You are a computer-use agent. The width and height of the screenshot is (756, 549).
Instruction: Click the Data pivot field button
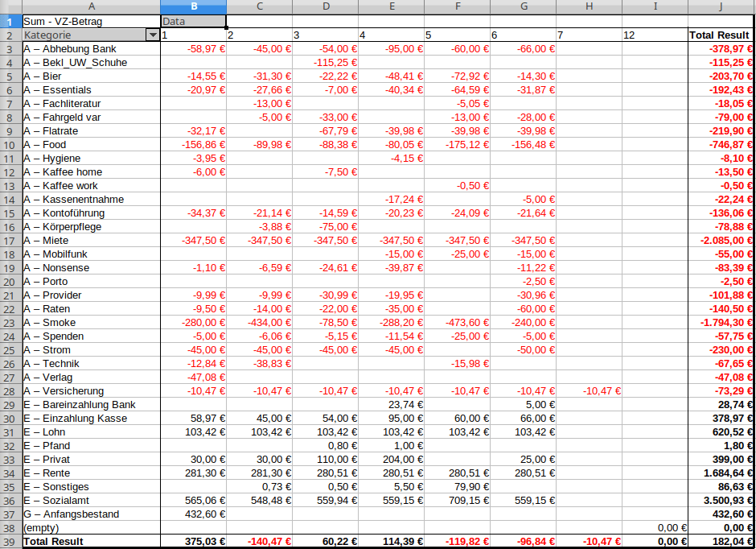tap(193, 22)
